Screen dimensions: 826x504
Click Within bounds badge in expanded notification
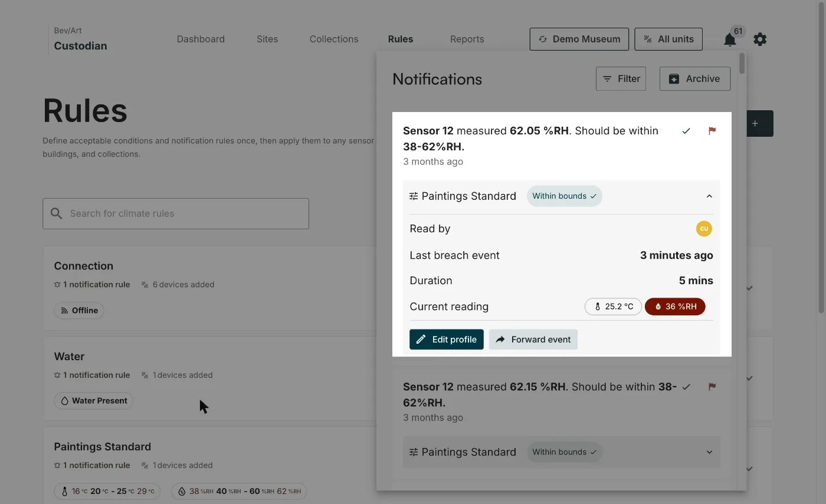coord(564,196)
